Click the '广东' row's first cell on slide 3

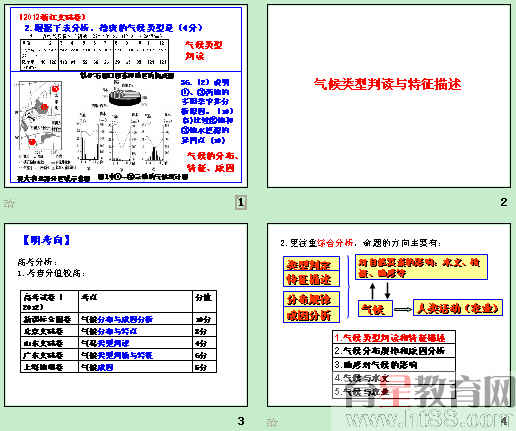pos(49,355)
